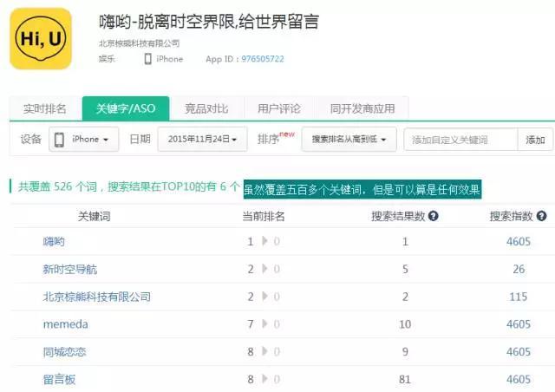
Task: Click the 关键词 column header
Action: [95, 216]
